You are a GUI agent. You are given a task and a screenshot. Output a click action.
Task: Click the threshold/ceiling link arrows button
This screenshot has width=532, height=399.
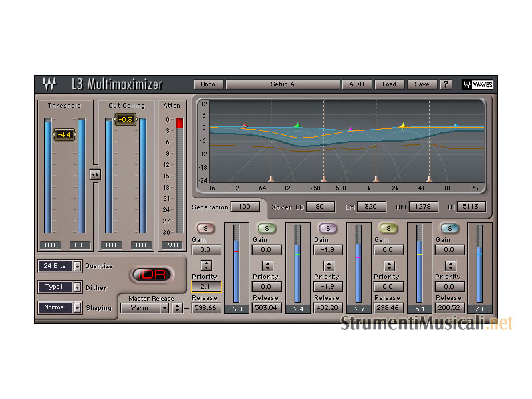pos(95,174)
